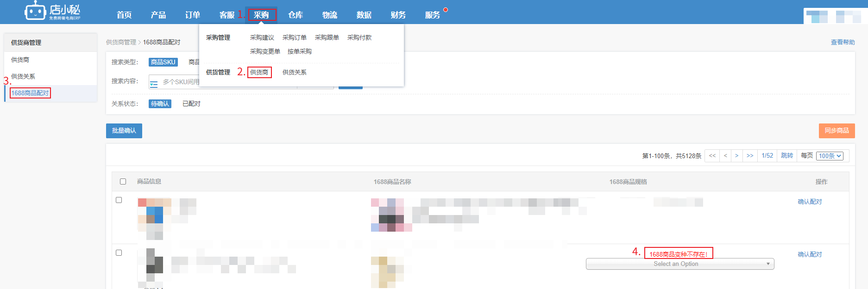This screenshot has width=868, height=289.
Task: Choose 按单采购 in the dropdown menu
Action: [x=300, y=51]
